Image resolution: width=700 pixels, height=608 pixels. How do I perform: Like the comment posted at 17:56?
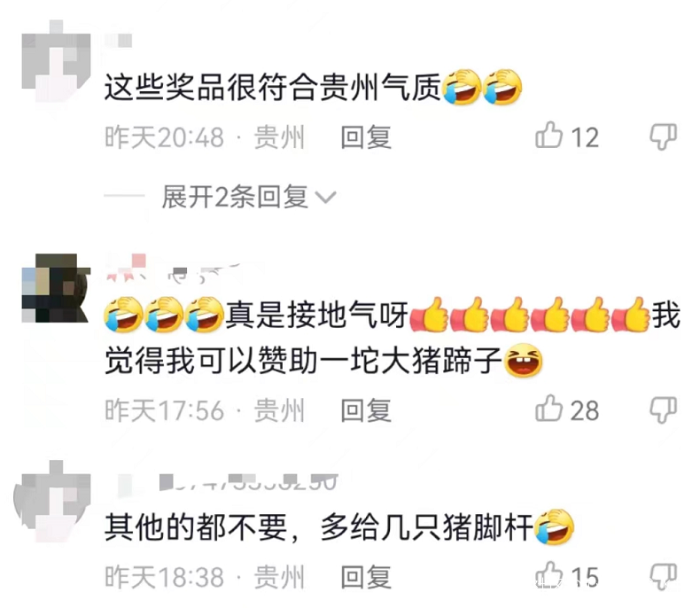548,409
